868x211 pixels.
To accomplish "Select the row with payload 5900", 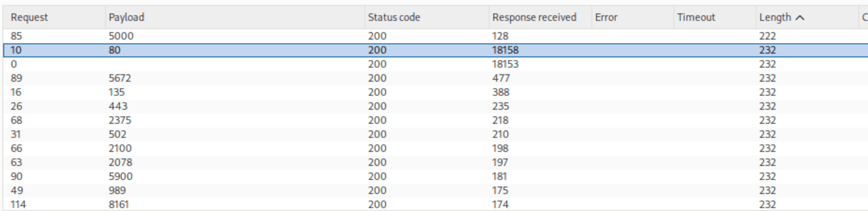I will [435, 176].
